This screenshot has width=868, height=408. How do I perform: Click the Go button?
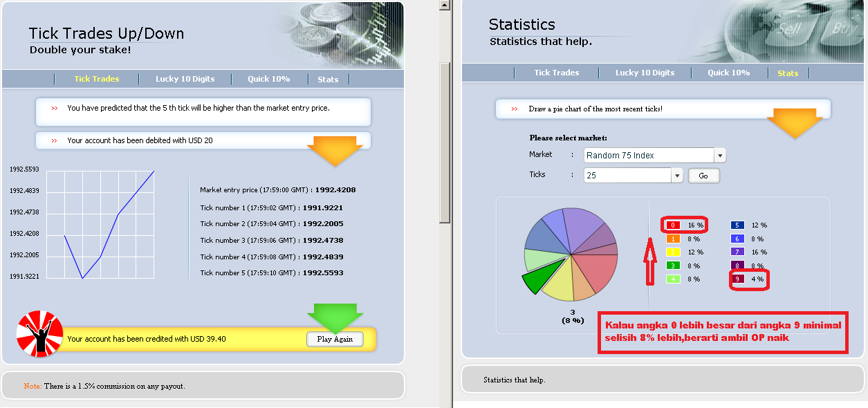[703, 176]
